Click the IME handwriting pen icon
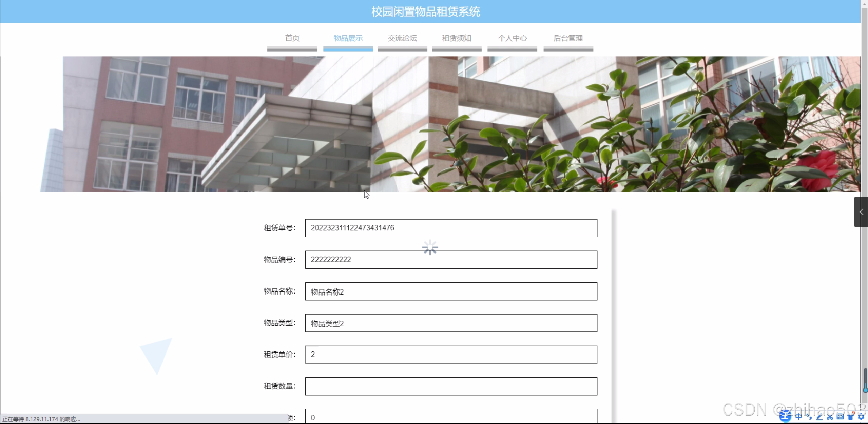The height and width of the screenshot is (424, 868). (x=819, y=417)
